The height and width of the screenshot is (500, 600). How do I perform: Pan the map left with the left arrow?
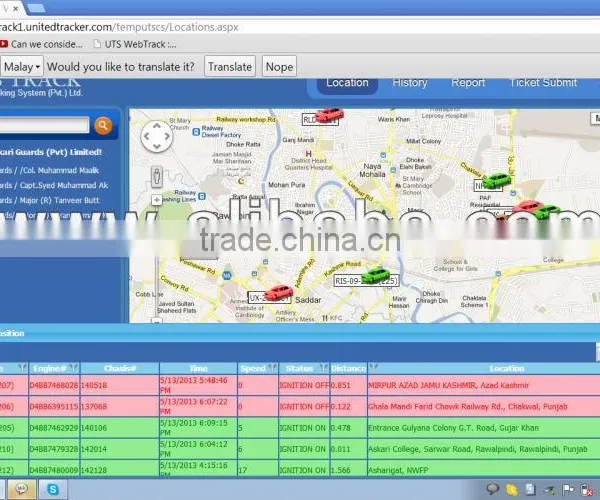point(147,136)
